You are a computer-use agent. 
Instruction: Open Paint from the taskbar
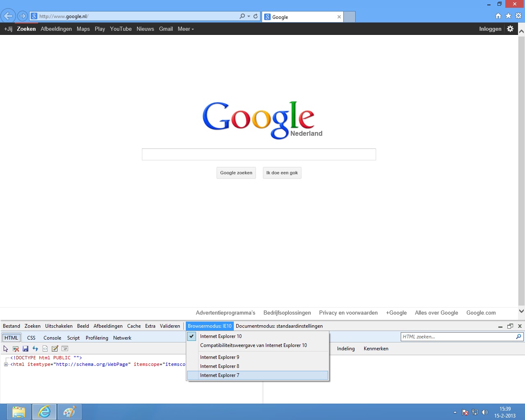click(x=70, y=412)
